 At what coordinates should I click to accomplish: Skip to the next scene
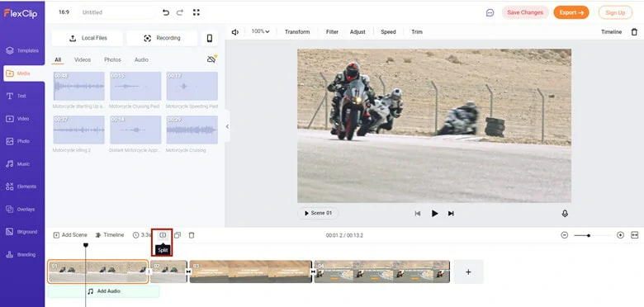click(451, 214)
